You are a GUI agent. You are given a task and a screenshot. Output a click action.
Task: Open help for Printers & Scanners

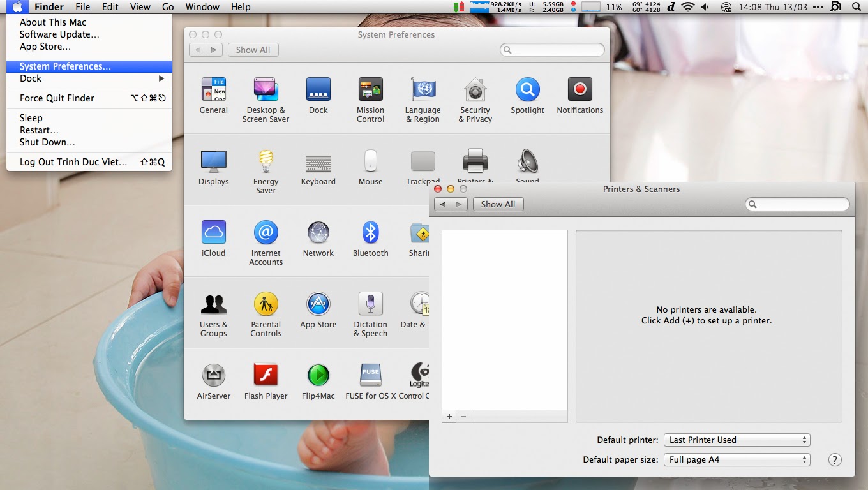click(x=835, y=459)
